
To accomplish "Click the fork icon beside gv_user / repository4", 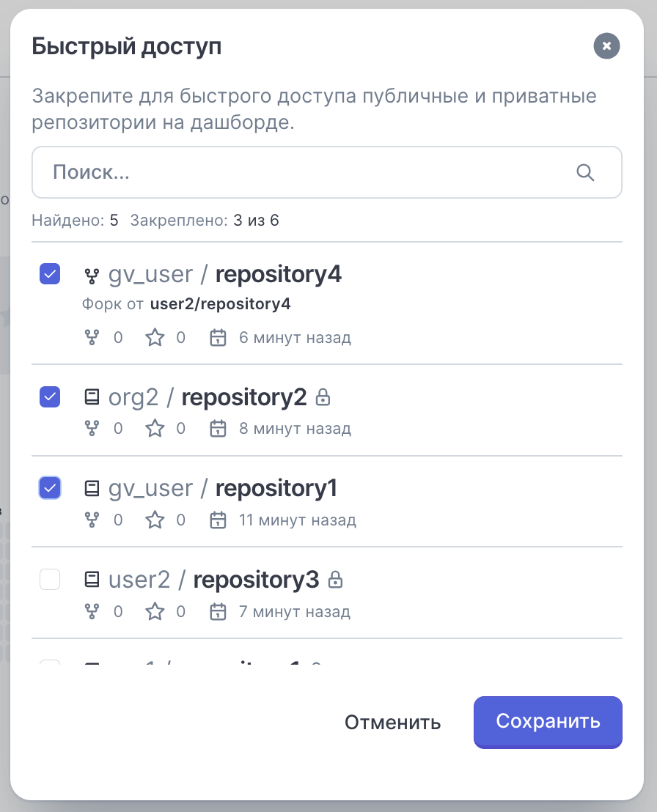I will (x=92, y=276).
